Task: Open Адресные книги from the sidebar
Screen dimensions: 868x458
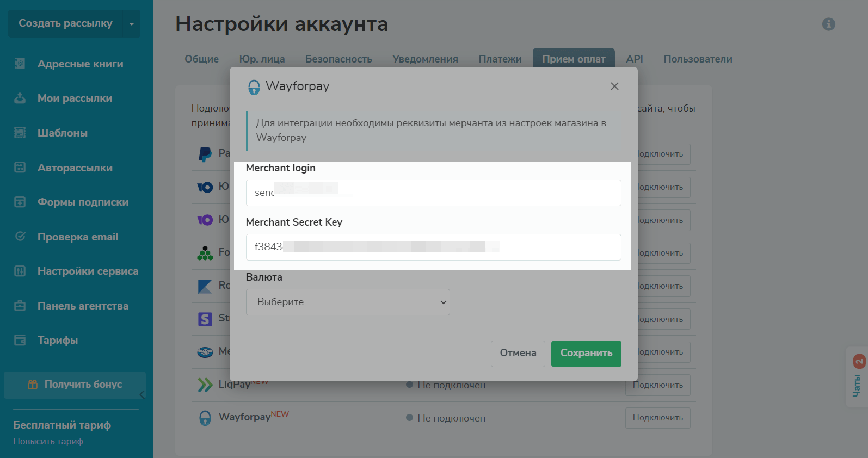Action: point(79,64)
